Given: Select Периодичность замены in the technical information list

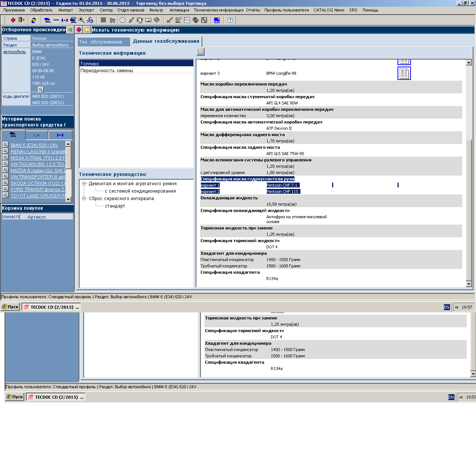Looking at the screenshot, I should 107,71.
